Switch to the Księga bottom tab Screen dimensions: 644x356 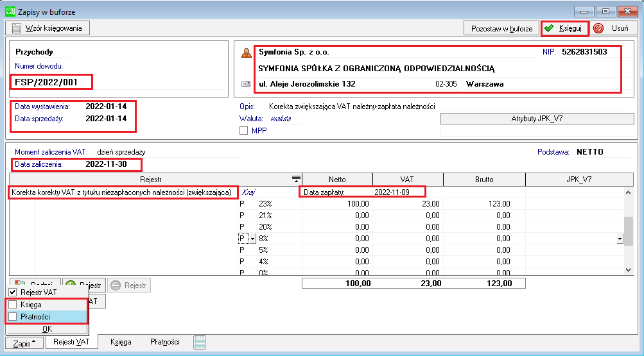coord(121,342)
